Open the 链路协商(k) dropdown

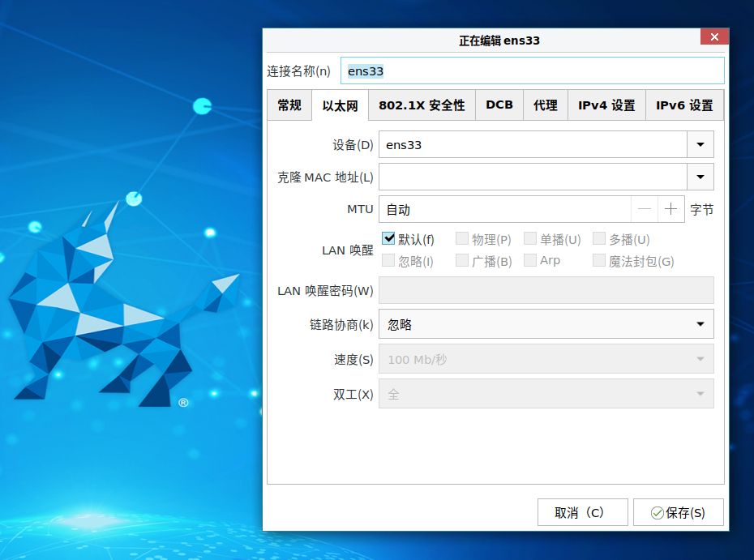pyautogui.click(x=546, y=324)
